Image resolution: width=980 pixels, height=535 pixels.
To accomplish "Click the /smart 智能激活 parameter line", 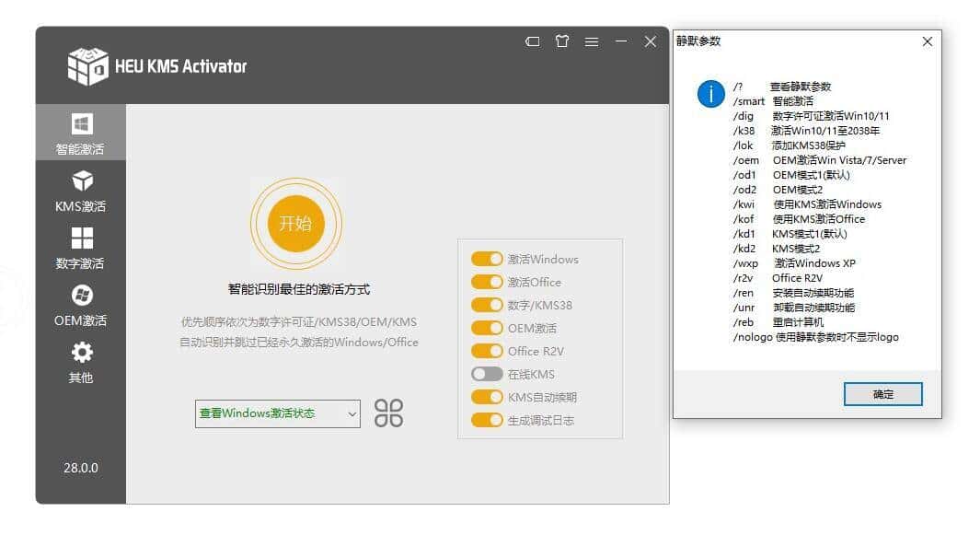I will 774,101.
